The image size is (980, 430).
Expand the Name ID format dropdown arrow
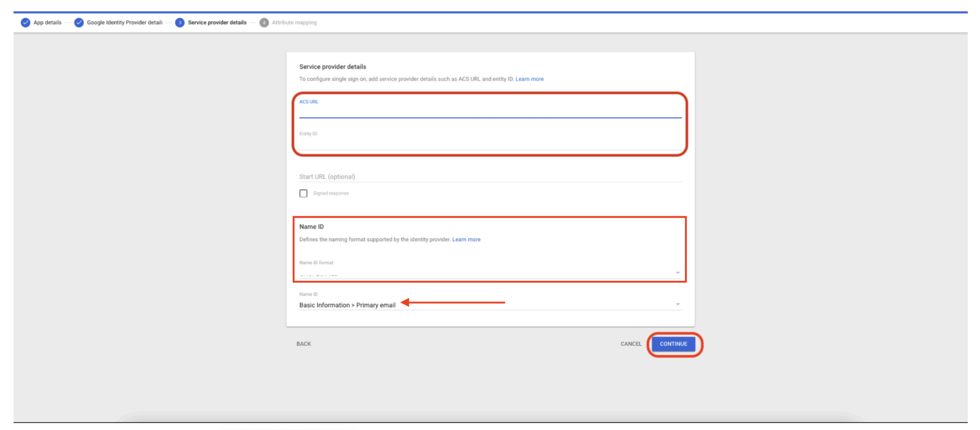[677, 273]
